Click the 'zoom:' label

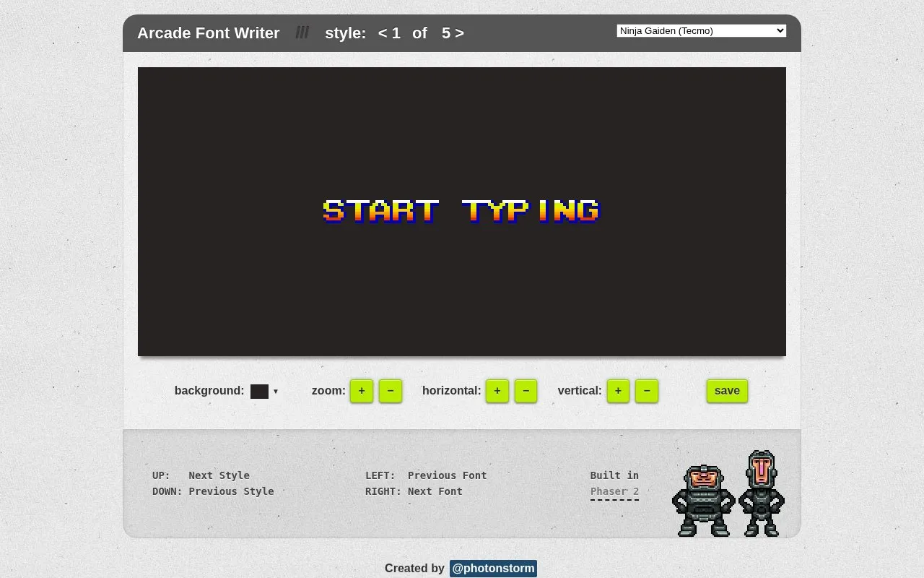tap(328, 391)
